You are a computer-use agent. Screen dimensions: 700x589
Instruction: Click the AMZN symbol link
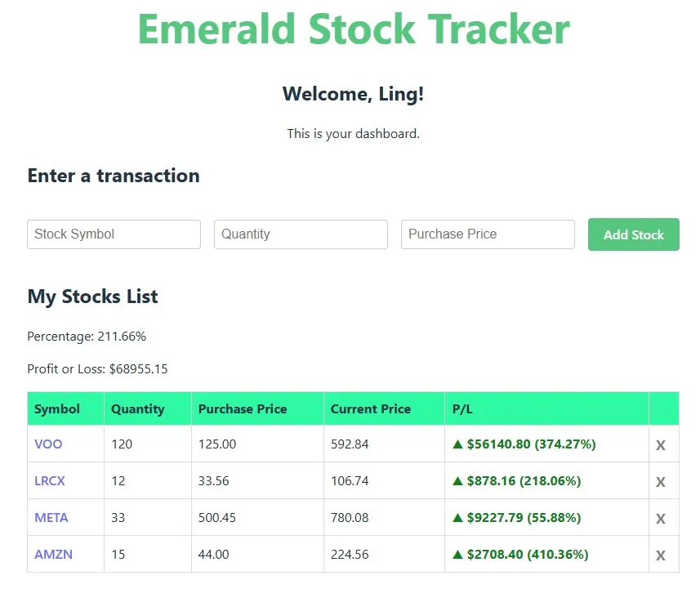53,555
